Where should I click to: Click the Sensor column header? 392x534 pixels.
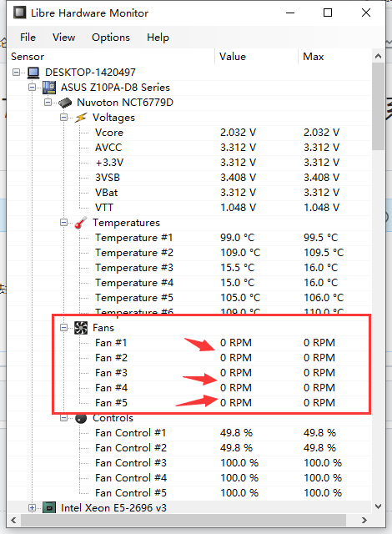tap(111, 57)
